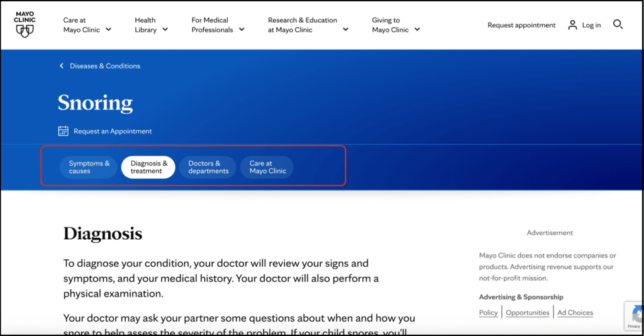Click the reCAPTCHA privacy badge
The height and width of the screenshot is (336, 644).
tap(634, 316)
